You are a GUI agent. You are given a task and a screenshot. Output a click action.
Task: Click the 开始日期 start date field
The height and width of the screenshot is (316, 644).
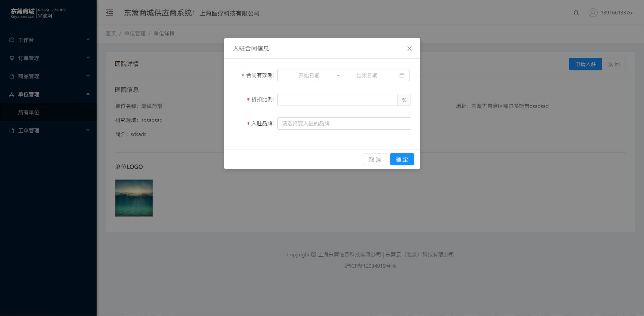coord(309,75)
